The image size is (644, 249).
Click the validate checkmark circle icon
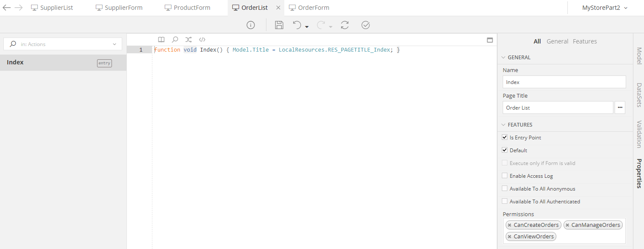pos(366,25)
